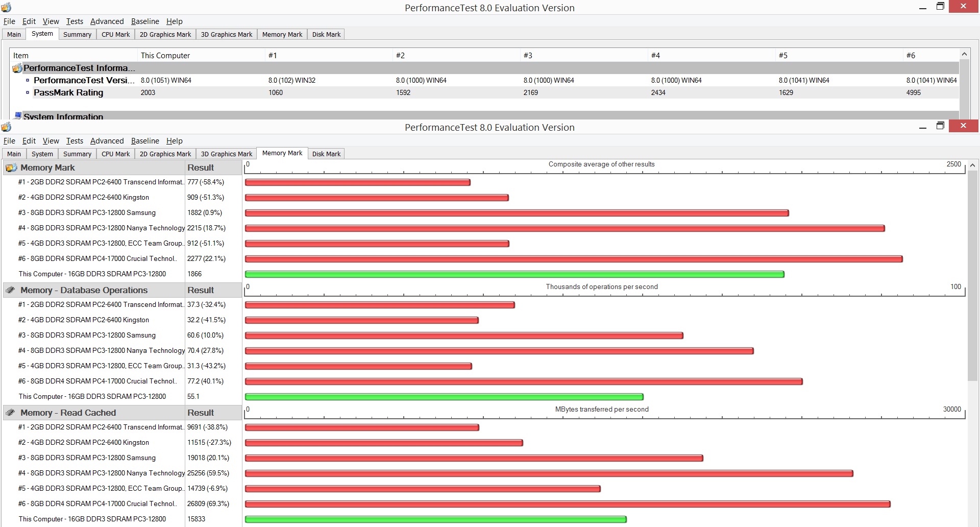Image resolution: width=980 pixels, height=527 pixels.
Task: Open the Tests menu in upper window
Action: [75, 21]
